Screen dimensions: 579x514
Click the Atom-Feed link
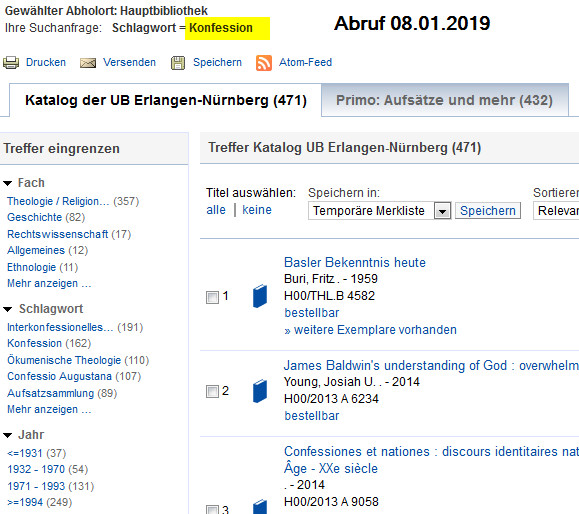coord(305,62)
